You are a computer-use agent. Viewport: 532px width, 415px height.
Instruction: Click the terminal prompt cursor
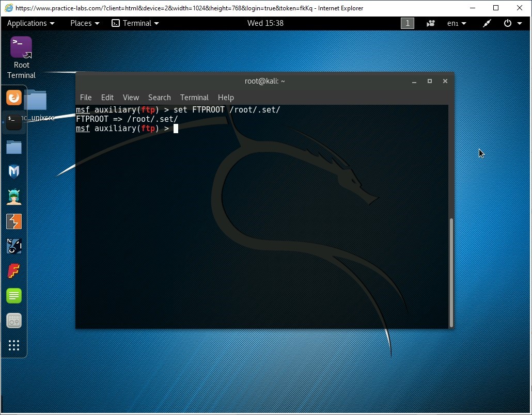coord(176,129)
